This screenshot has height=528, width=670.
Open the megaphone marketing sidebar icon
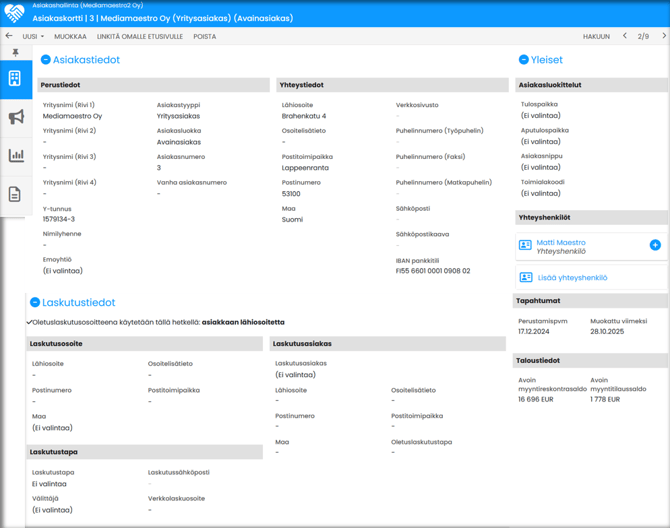(x=15, y=117)
